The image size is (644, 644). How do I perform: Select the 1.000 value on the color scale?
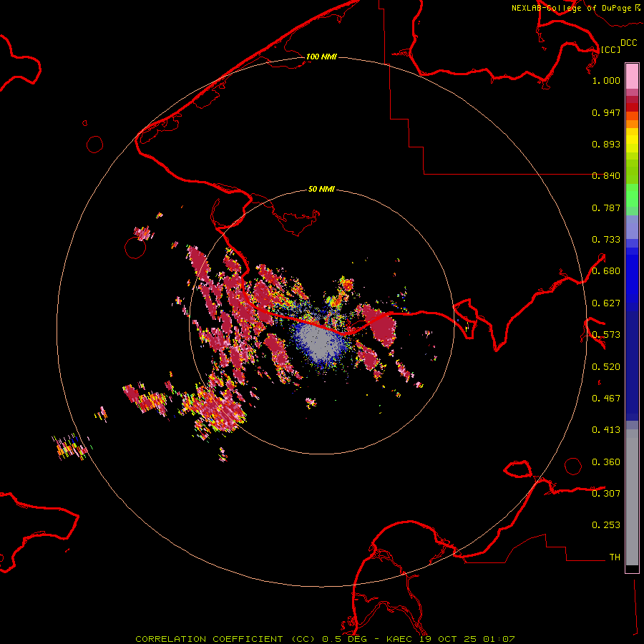606,80
